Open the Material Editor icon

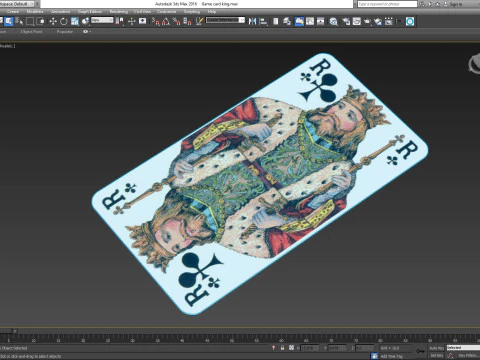point(333,21)
